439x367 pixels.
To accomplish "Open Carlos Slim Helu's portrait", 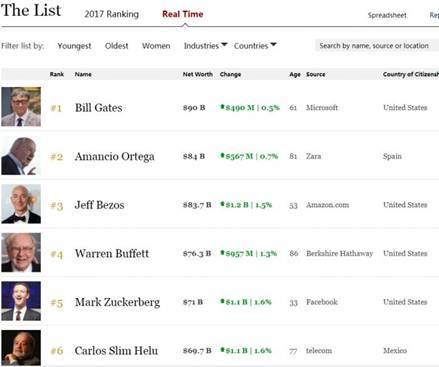I will (x=21, y=348).
